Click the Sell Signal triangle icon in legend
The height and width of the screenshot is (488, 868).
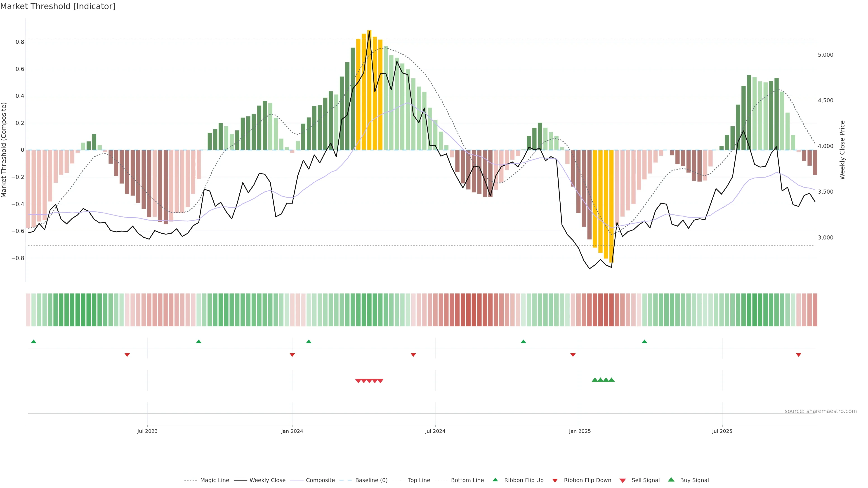623,481
